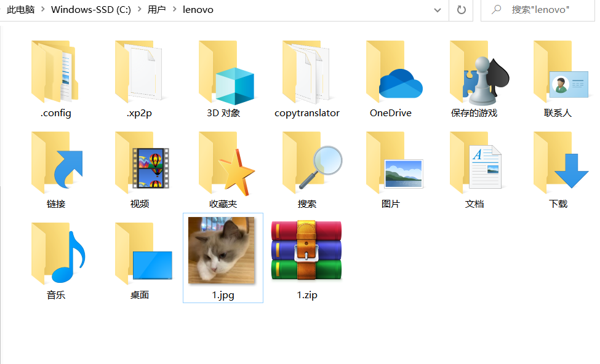
Task: Select the 联系人 contacts folder icon
Action: point(561,71)
